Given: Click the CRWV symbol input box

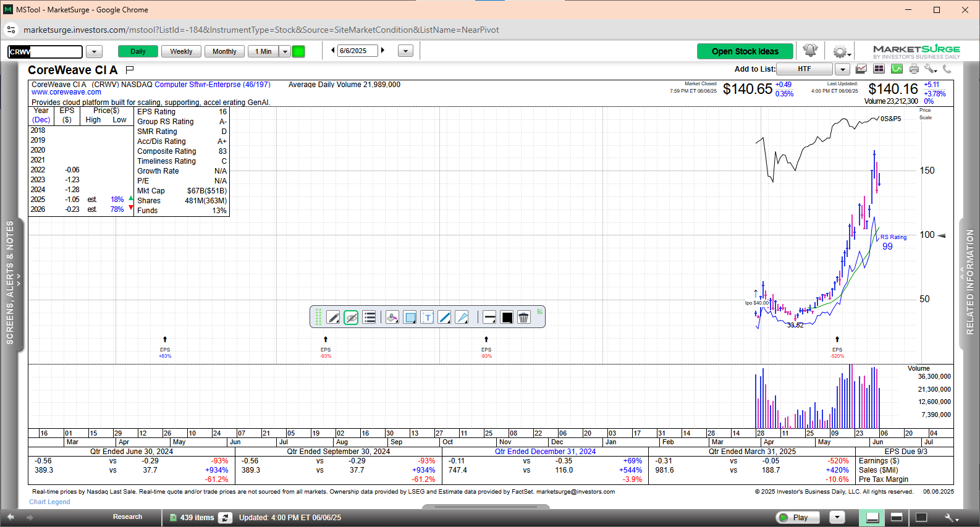Looking at the screenshot, I should [45, 51].
